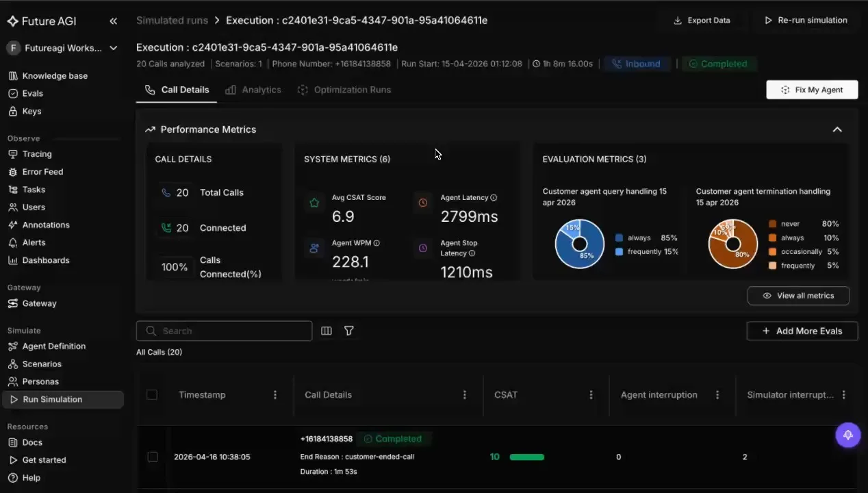Click the 'always 85%' legend swatch
This screenshot has width=868, height=493.
pos(620,238)
